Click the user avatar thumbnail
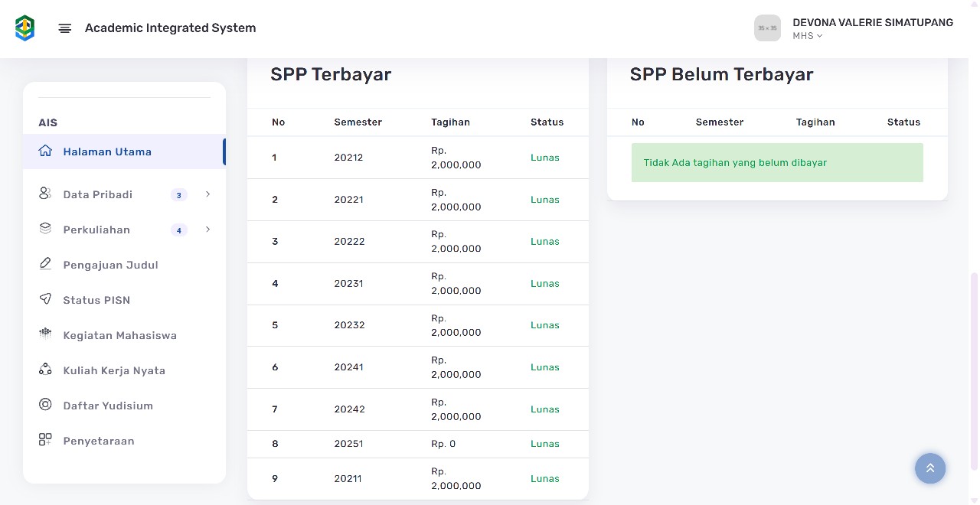 pyautogui.click(x=767, y=28)
